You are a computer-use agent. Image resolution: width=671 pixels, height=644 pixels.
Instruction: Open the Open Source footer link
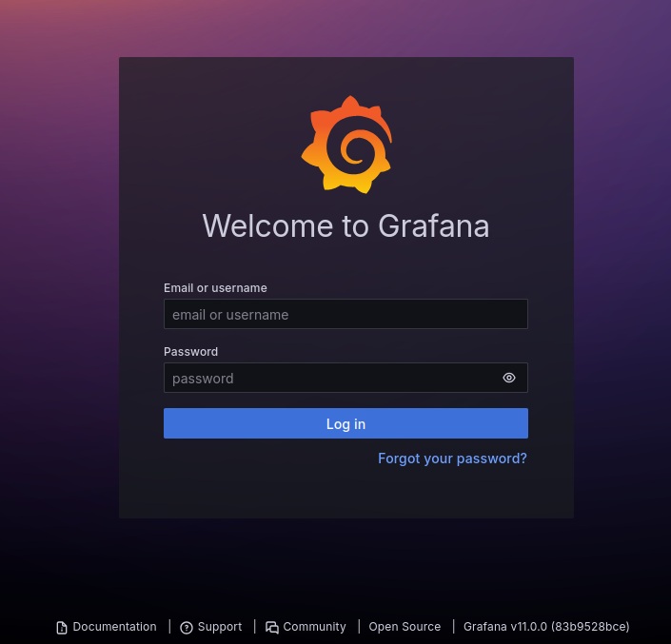(x=405, y=627)
